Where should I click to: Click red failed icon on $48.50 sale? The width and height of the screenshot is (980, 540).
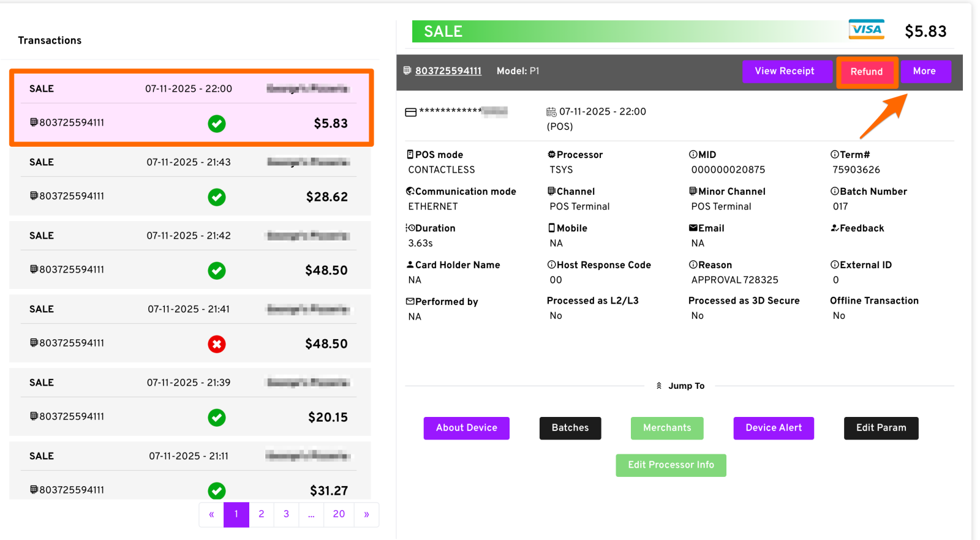coord(216,344)
